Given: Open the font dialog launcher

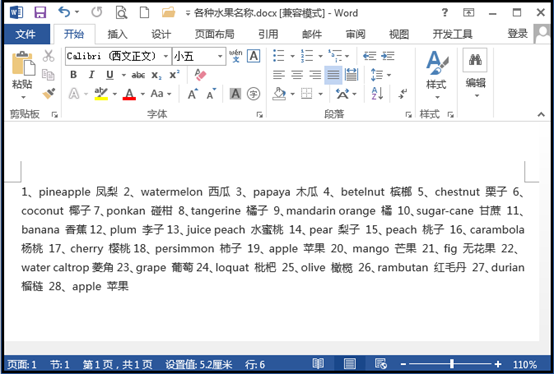Looking at the screenshot, I should point(260,114).
